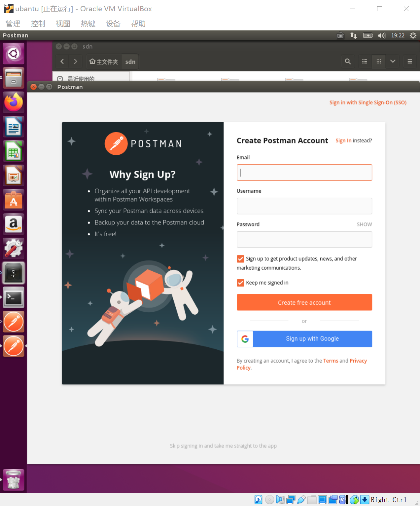Open the Amazon launcher icon
Viewport: 420px width, 506px height.
coord(14,224)
